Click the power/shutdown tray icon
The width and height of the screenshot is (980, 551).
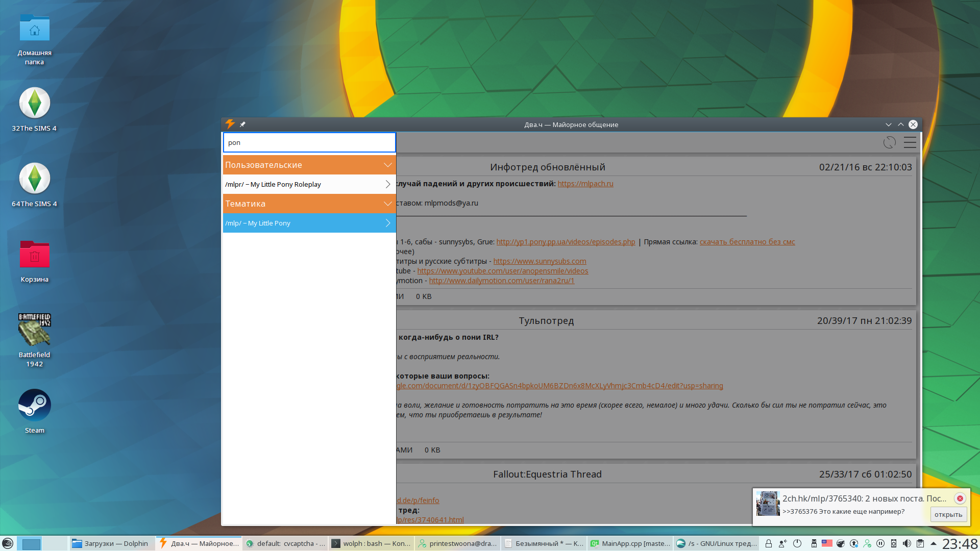797,543
